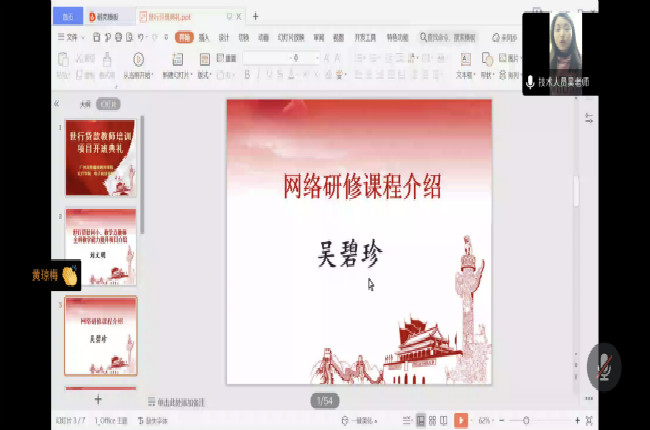Collapse the slide thumbnail panel
Image resolution: width=650 pixels, height=430 pixels.
[x=57, y=103]
